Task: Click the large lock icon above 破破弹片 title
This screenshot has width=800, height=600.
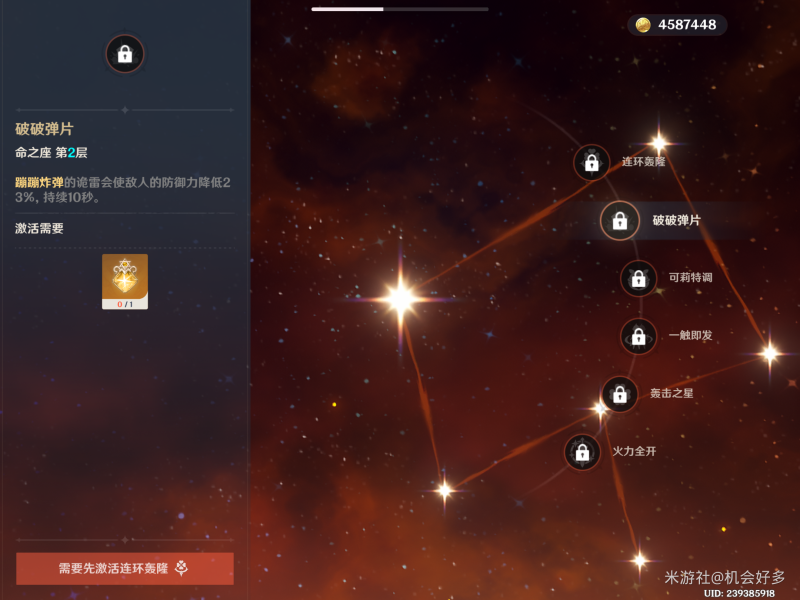Action: (x=124, y=54)
